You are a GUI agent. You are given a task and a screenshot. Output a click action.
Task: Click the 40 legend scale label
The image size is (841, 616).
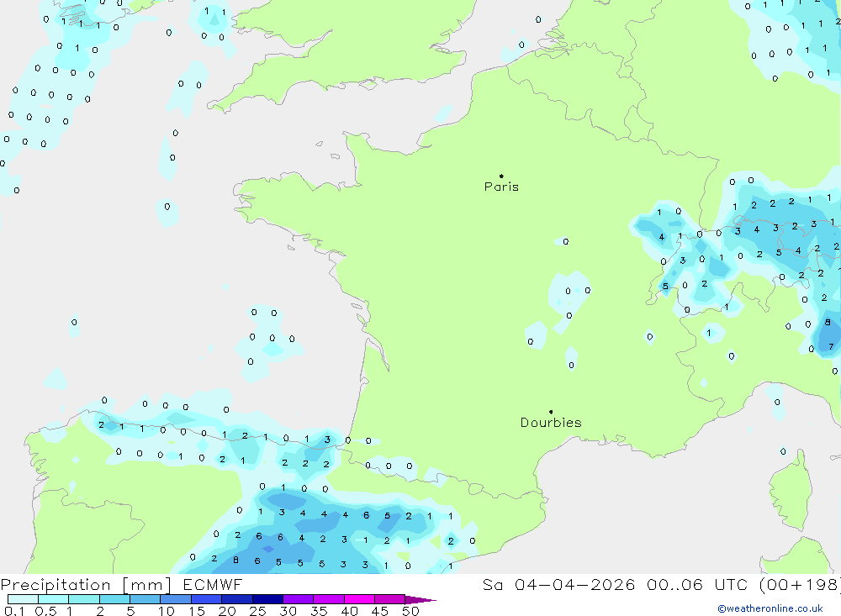tap(349, 611)
